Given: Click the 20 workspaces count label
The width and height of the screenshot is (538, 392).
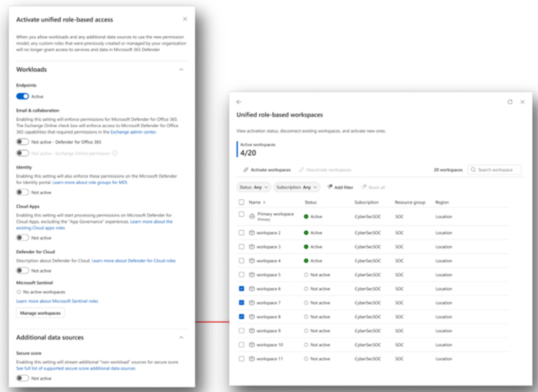Looking at the screenshot, I should [x=448, y=170].
